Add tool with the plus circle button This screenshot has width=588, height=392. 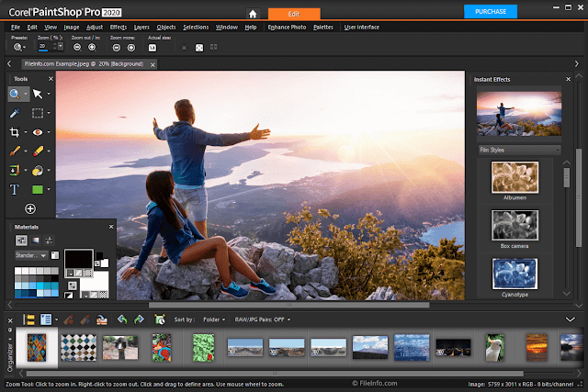pyautogui.click(x=30, y=209)
